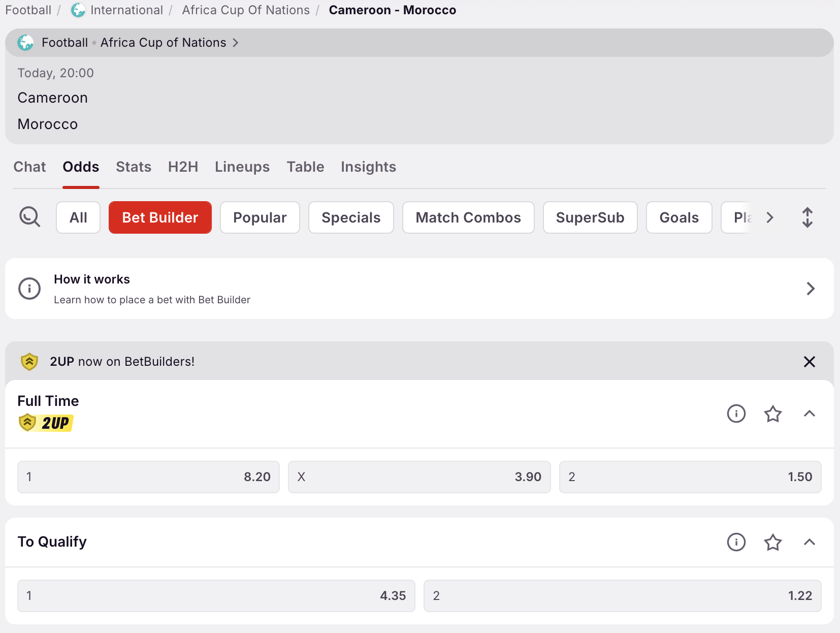Open Africa Cup Of Nations breadcrumb link

(246, 10)
